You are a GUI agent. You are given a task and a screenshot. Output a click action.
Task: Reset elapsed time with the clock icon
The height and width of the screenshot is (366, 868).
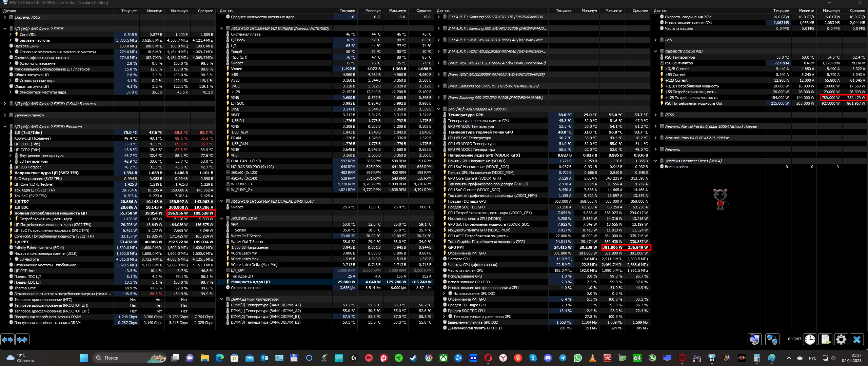click(810, 339)
